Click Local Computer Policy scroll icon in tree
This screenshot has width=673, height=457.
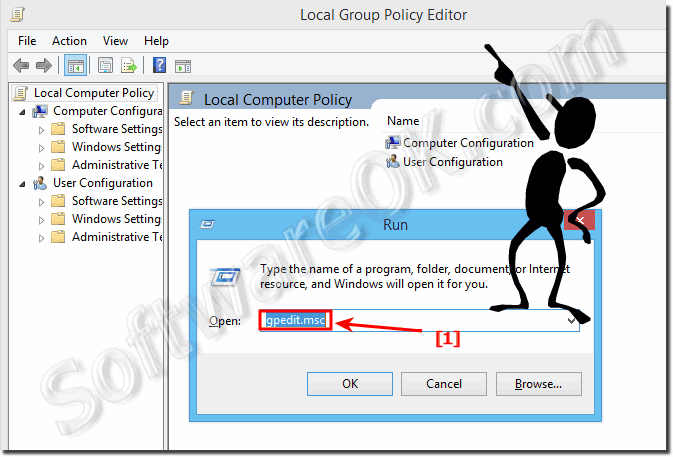(21, 93)
